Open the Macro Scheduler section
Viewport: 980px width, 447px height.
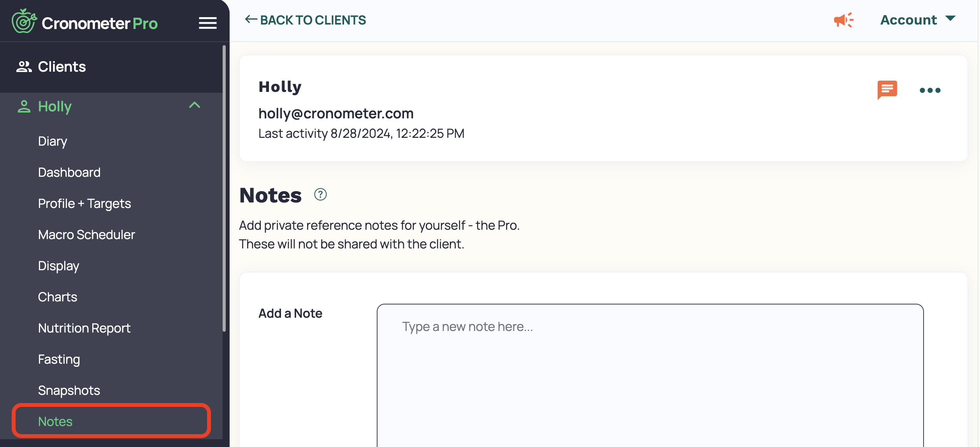86,234
